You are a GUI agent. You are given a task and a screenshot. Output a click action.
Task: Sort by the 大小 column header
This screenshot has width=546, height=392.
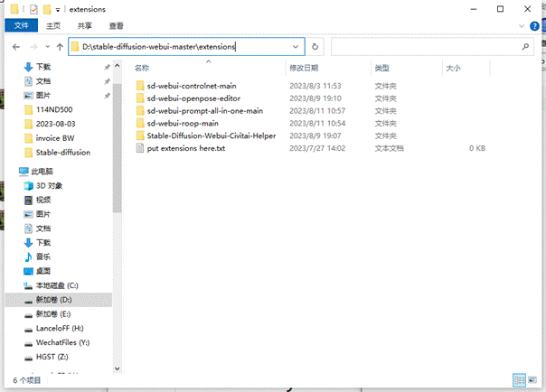454,68
